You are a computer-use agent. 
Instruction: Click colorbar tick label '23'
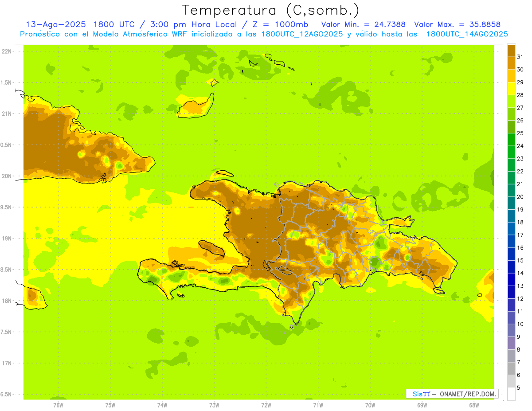pos(520,159)
